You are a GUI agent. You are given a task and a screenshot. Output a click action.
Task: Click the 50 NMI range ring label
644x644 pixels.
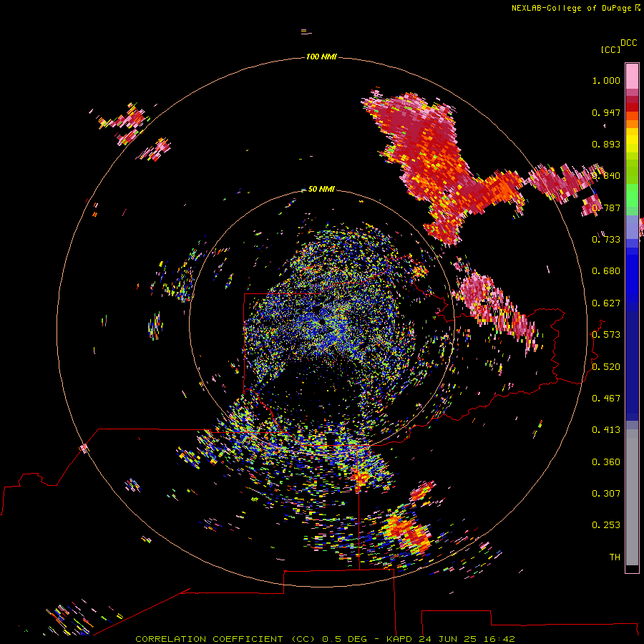[x=321, y=189]
